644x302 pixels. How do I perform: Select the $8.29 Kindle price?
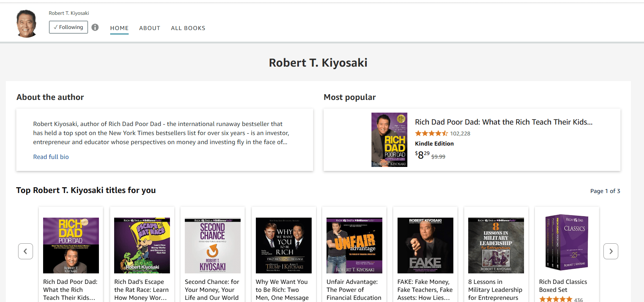click(x=422, y=155)
